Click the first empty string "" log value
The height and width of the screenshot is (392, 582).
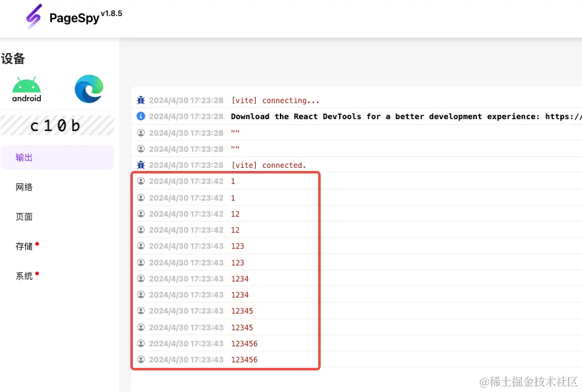(235, 131)
